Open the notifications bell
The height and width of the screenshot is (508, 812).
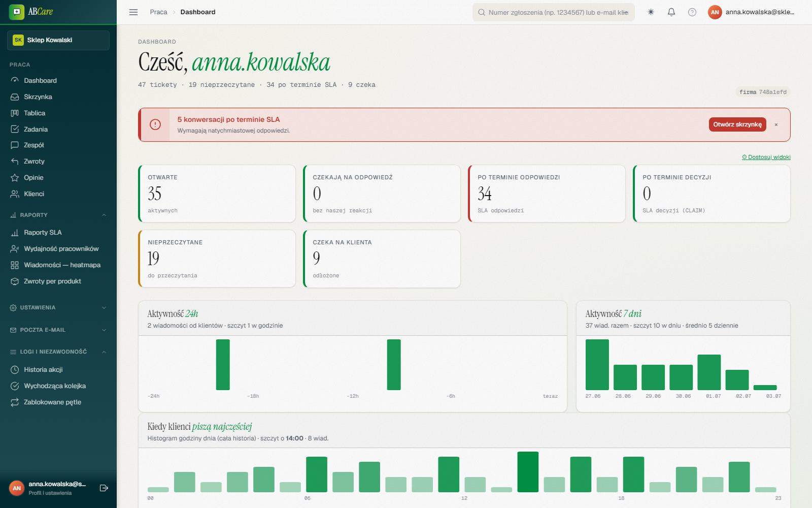[671, 12]
